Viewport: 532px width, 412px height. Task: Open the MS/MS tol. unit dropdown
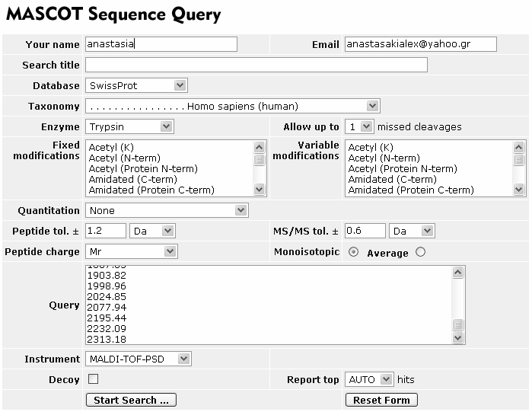[412, 231]
